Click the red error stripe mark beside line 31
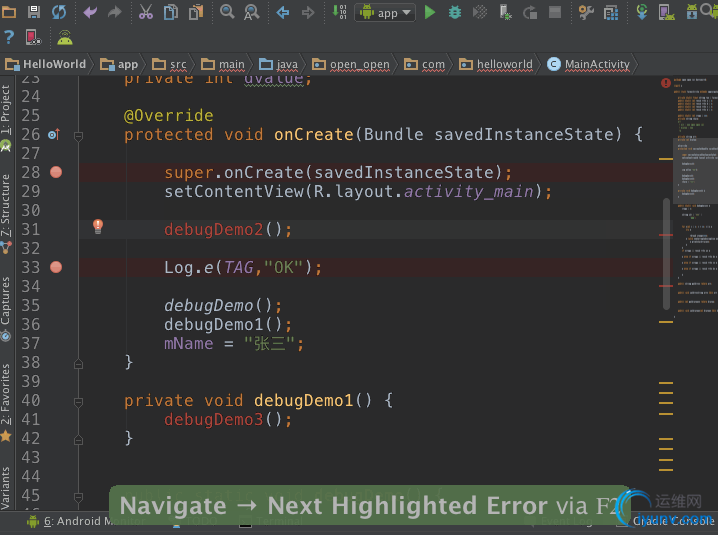Image resolution: width=718 pixels, height=535 pixels. point(666,235)
